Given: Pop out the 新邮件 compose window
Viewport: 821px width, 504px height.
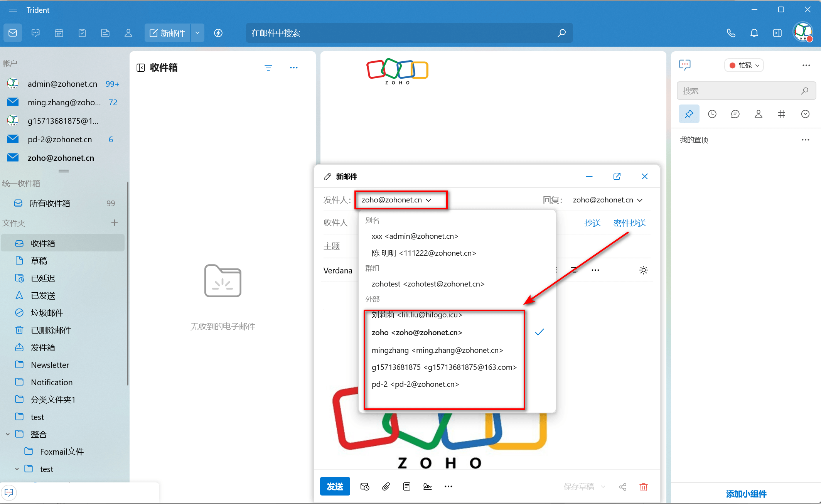Looking at the screenshot, I should click(x=617, y=177).
